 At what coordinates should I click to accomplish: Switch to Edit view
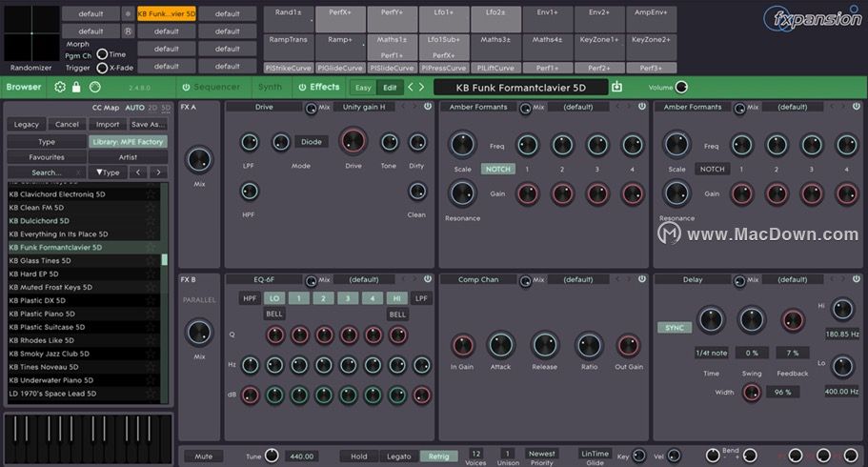[x=390, y=88]
